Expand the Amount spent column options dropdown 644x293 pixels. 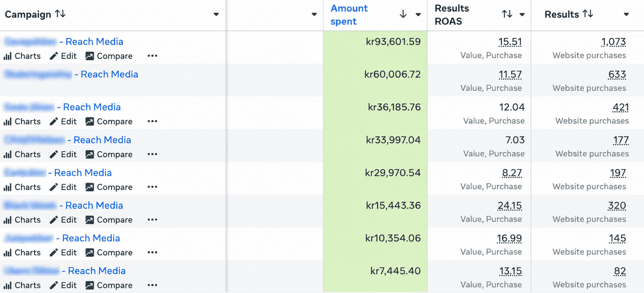(418, 15)
